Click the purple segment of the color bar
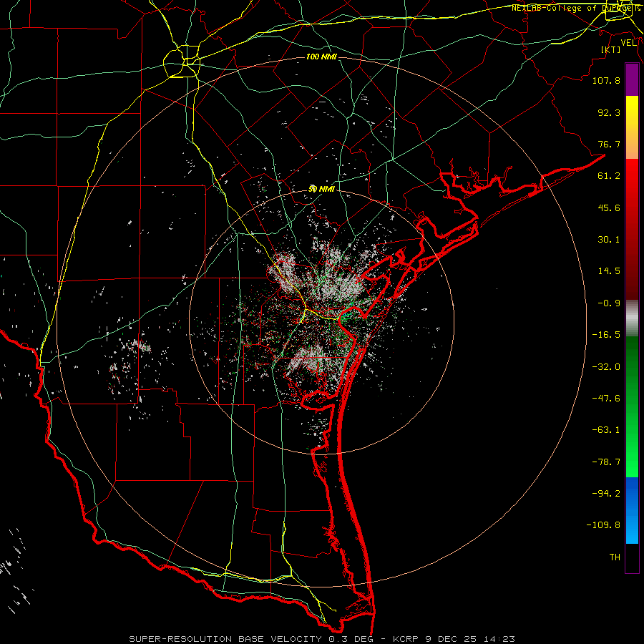 (632, 79)
